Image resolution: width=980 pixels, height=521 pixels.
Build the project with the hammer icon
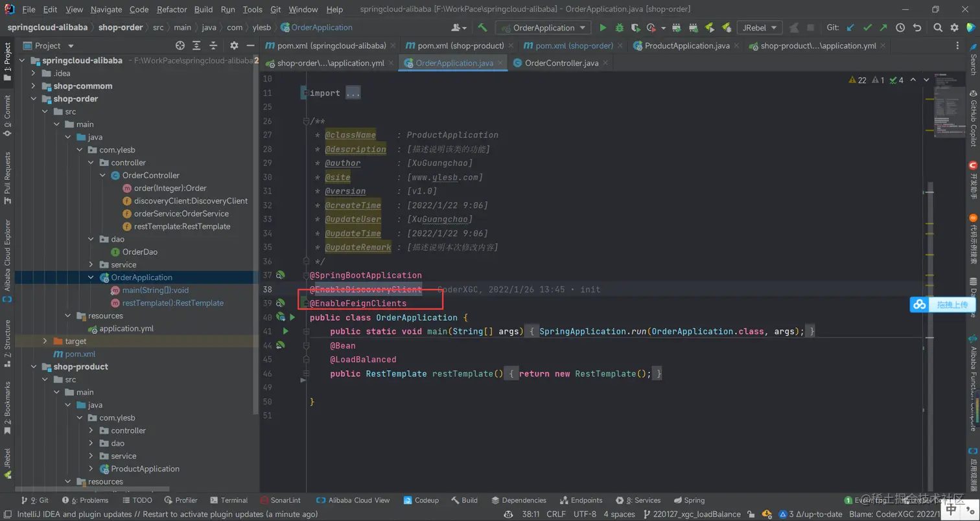click(482, 28)
